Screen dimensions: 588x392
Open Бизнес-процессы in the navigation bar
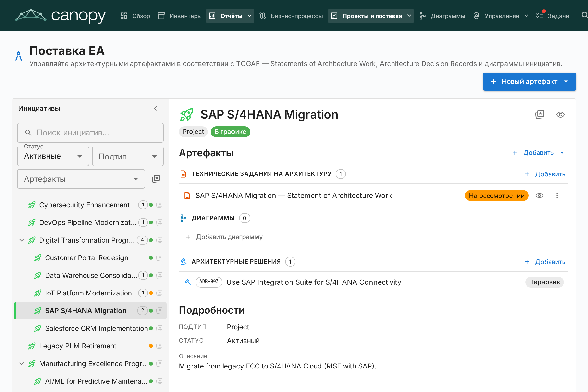tap(291, 16)
